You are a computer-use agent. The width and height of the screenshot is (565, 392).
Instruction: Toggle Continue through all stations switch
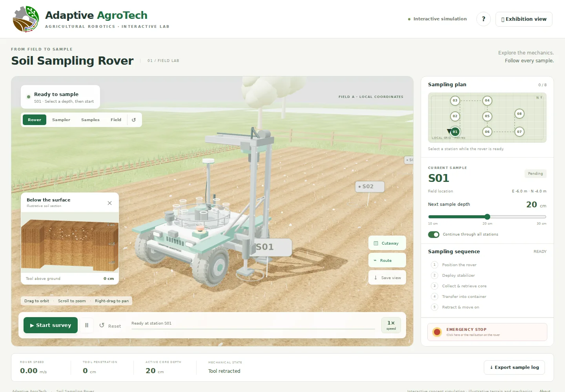pyautogui.click(x=434, y=234)
